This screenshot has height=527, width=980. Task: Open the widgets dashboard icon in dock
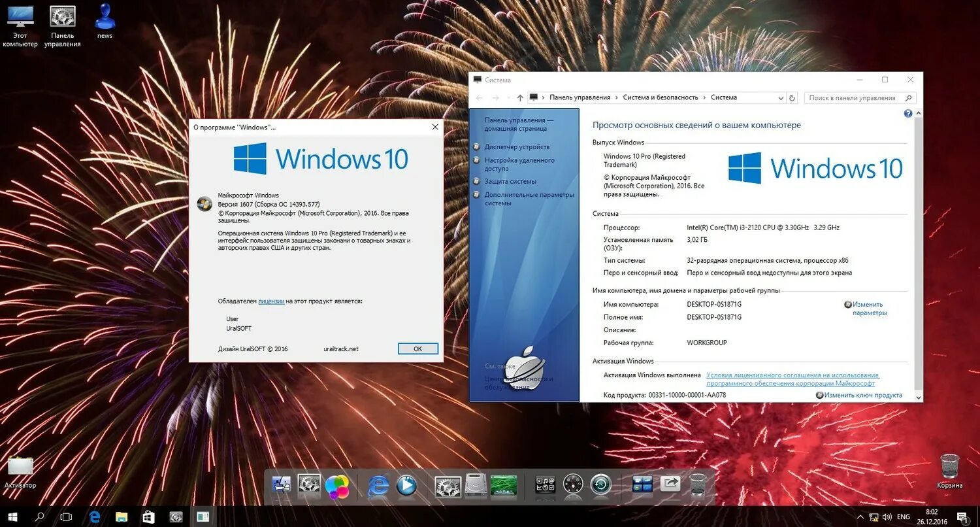coord(545,486)
